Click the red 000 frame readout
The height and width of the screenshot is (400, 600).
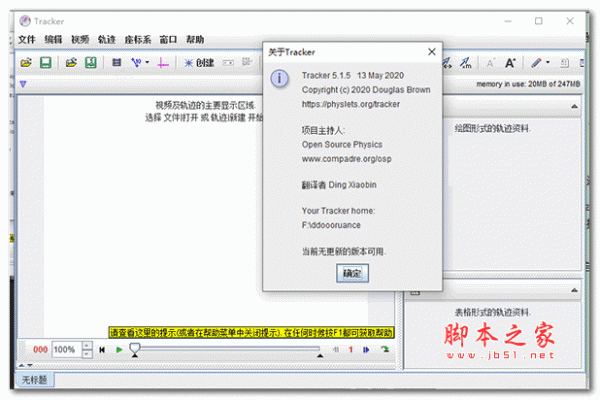[x=40, y=349]
